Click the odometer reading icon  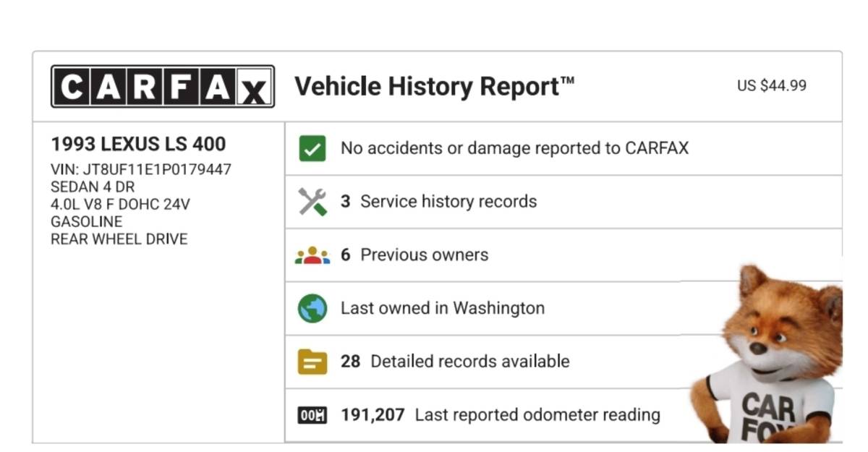click(312, 415)
